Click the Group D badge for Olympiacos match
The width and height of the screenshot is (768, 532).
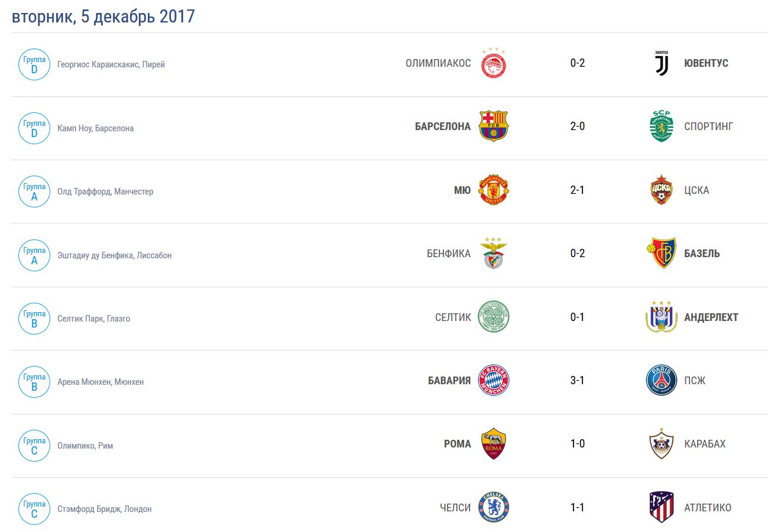pos(34,64)
